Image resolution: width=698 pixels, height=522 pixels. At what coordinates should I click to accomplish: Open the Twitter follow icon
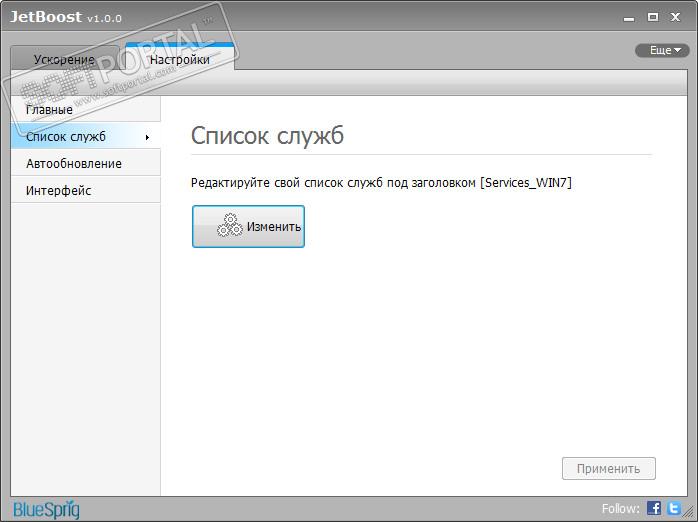click(x=674, y=508)
